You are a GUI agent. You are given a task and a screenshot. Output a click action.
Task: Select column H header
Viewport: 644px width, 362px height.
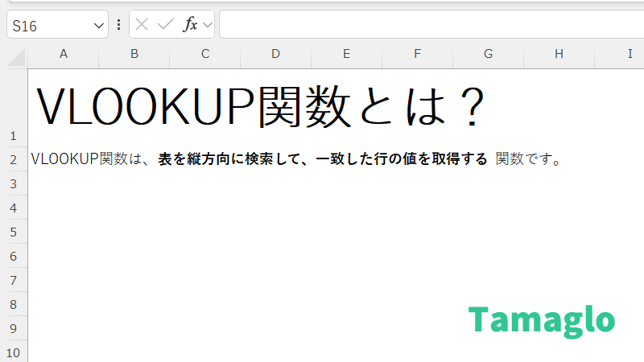[559, 54]
